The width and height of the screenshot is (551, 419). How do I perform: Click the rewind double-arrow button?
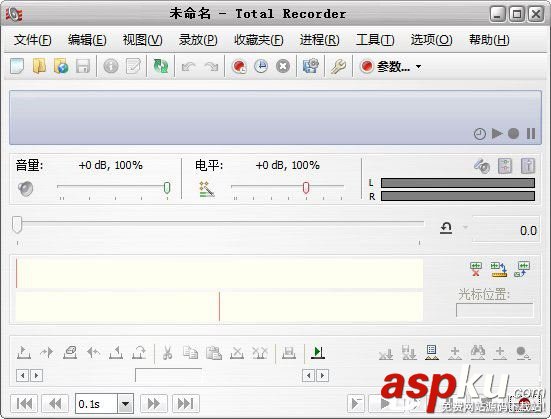point(55,403)
